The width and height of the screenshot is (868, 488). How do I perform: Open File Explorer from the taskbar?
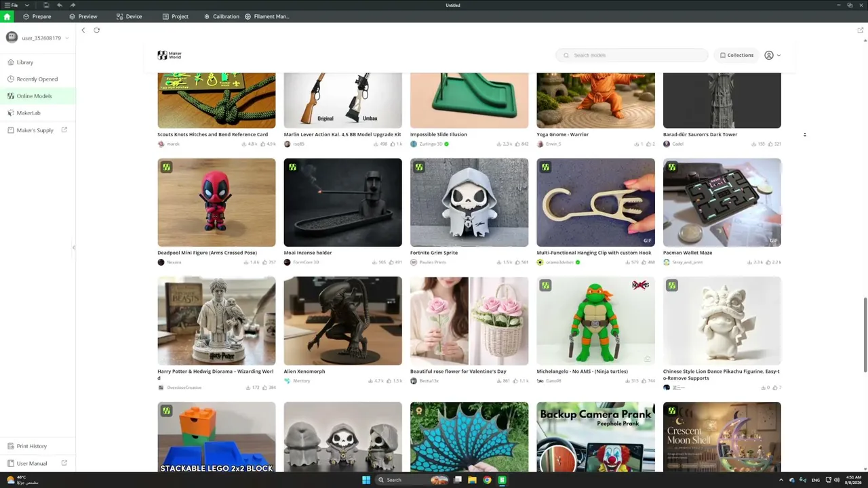472,480
